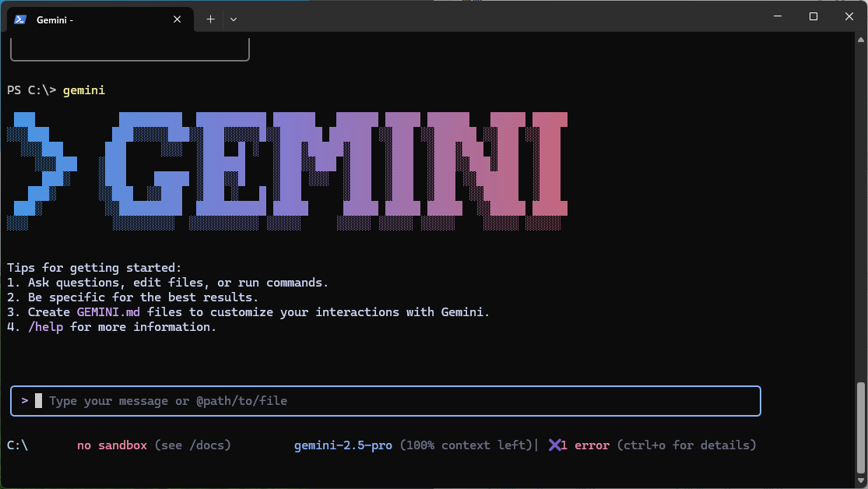Click the 'C:\' path in the status line
Viewport: 868px width, 489px height.
tap(17, 445)
